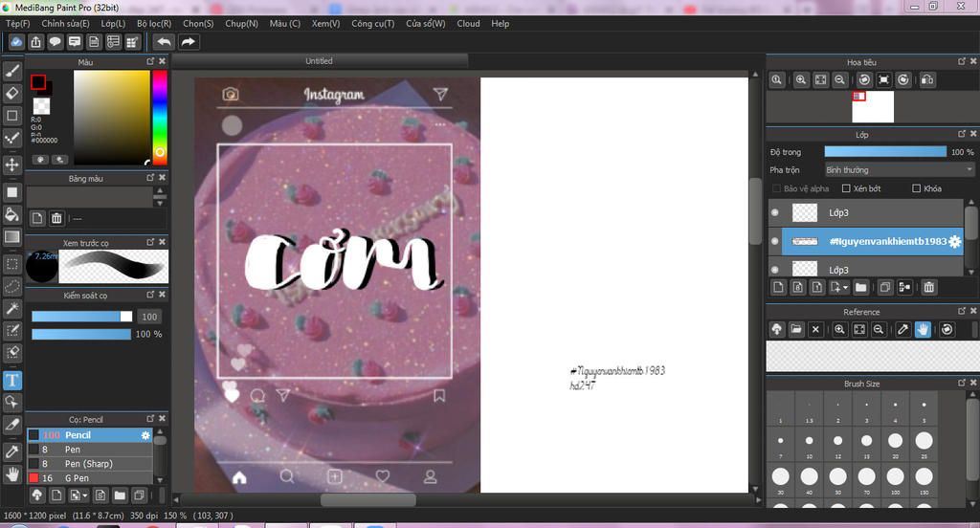Select the Hand tool in the left toolbar

pyautogui.click(x=11, y=474)
